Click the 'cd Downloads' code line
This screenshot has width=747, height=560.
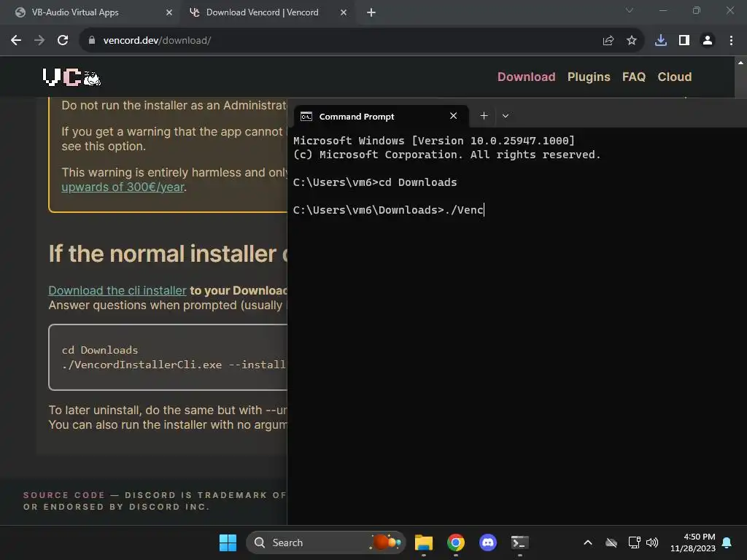(x=99, y=350)
